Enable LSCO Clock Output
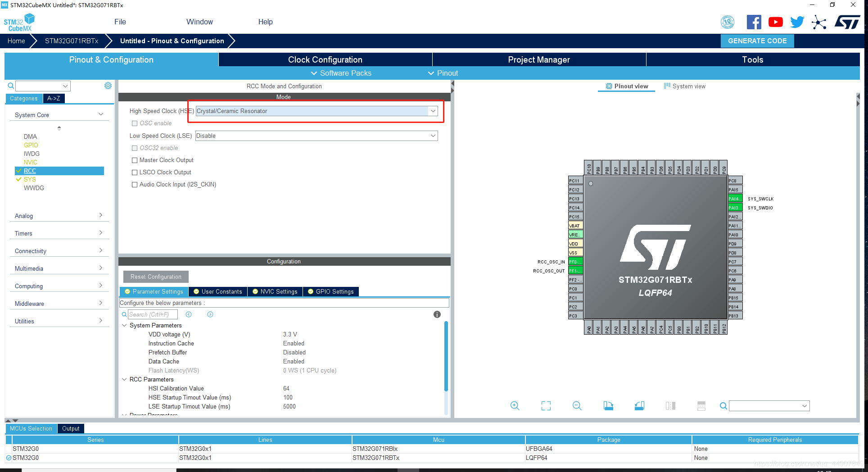This screenshot has width=868, height=472. (135, 172)
